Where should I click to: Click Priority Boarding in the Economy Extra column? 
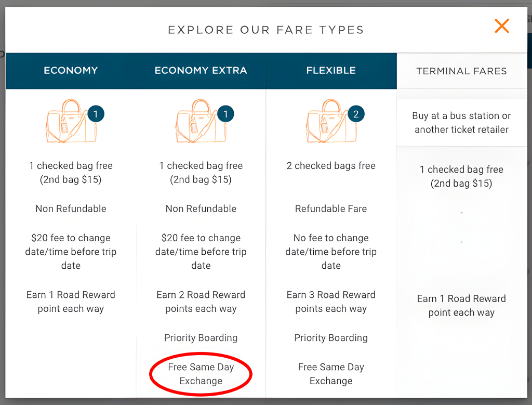201,338
